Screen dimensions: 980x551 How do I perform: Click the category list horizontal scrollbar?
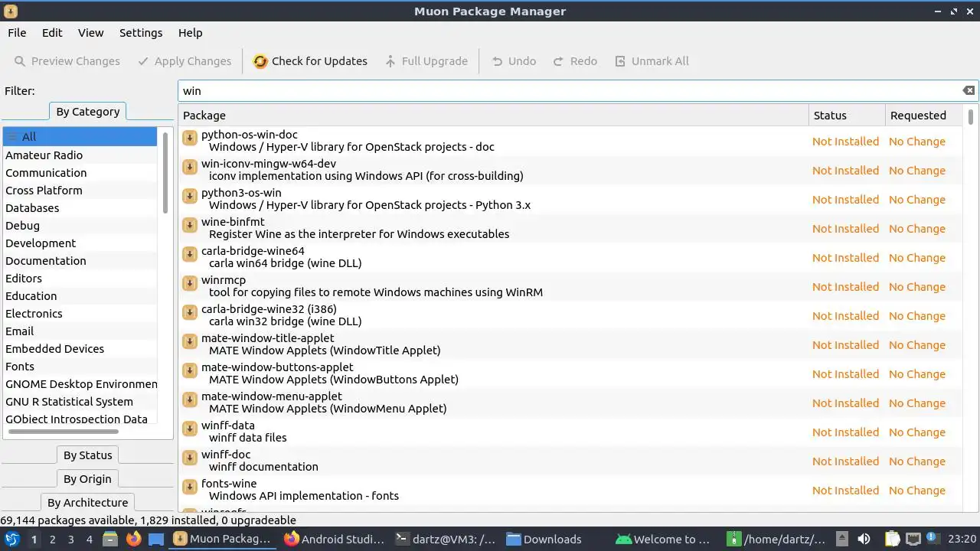[64, 432]
